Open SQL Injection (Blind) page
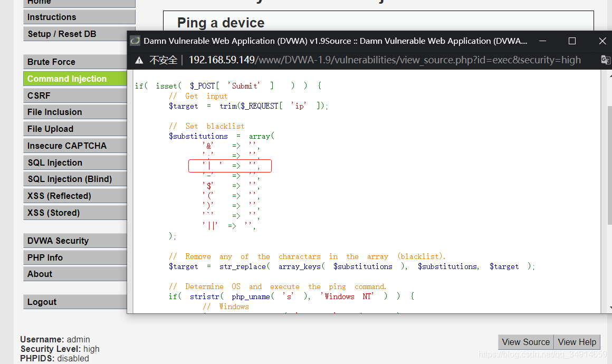Image resolution: width=612 pixels, height=364 pixels. click(75, 179)
